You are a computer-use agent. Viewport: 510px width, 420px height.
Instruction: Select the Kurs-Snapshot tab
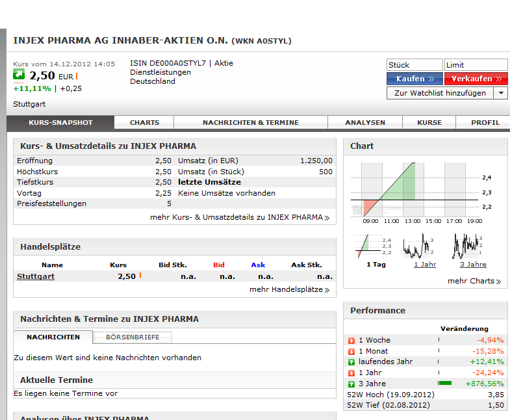point(60,122)
